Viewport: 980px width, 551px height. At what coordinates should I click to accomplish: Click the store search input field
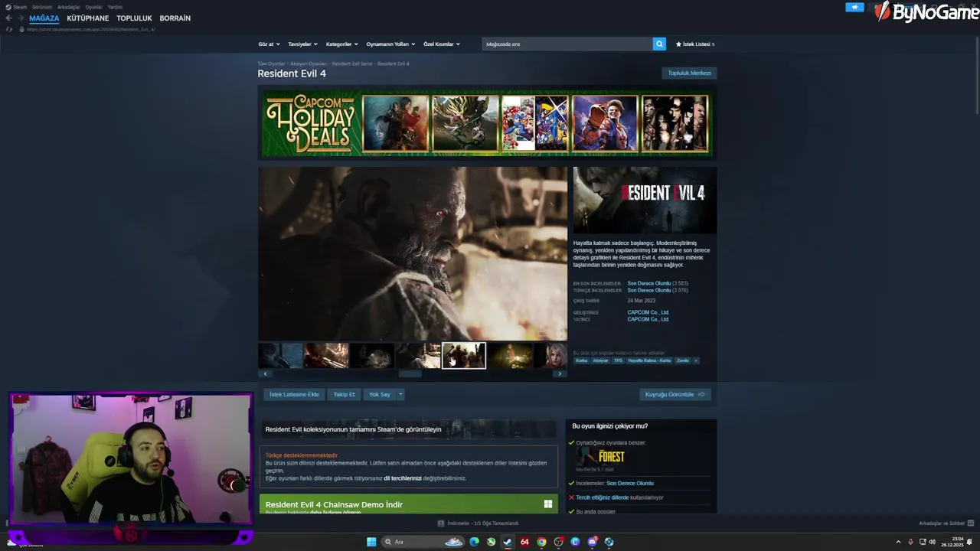[x=567, y=44]
